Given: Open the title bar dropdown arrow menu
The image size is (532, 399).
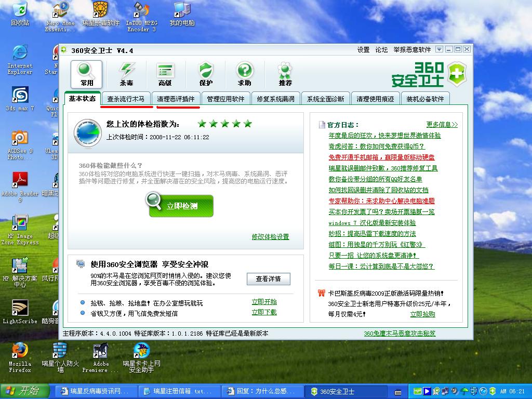Looking at the screenshot, I should [x=439, y=49].
